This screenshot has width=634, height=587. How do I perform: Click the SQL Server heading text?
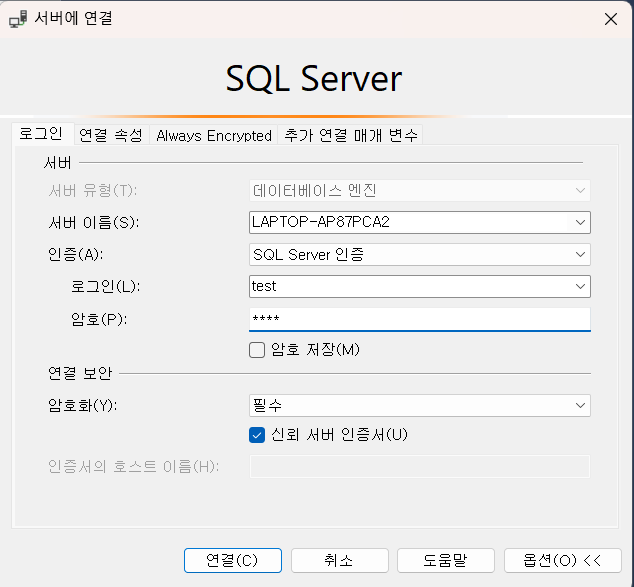click(x=314, y=79)
